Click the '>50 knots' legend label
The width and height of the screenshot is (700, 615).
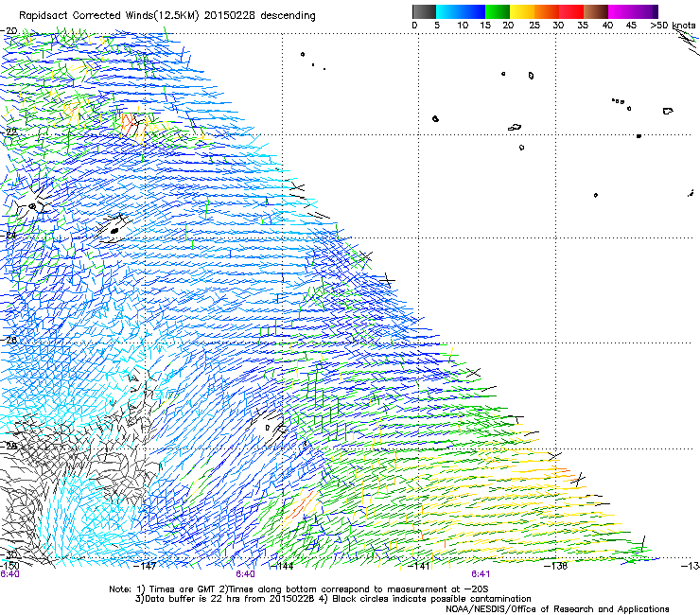point(673,25)
